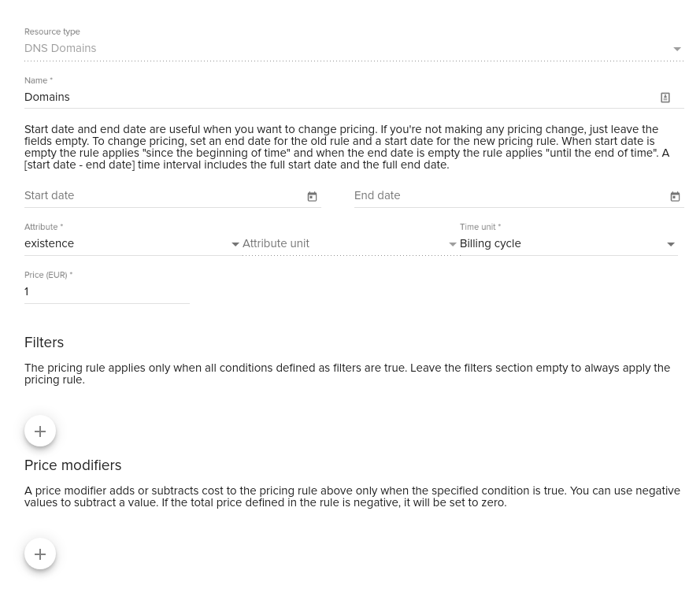
Task: Click the DNS Domains resource type value
Action: tap(61, 48)
